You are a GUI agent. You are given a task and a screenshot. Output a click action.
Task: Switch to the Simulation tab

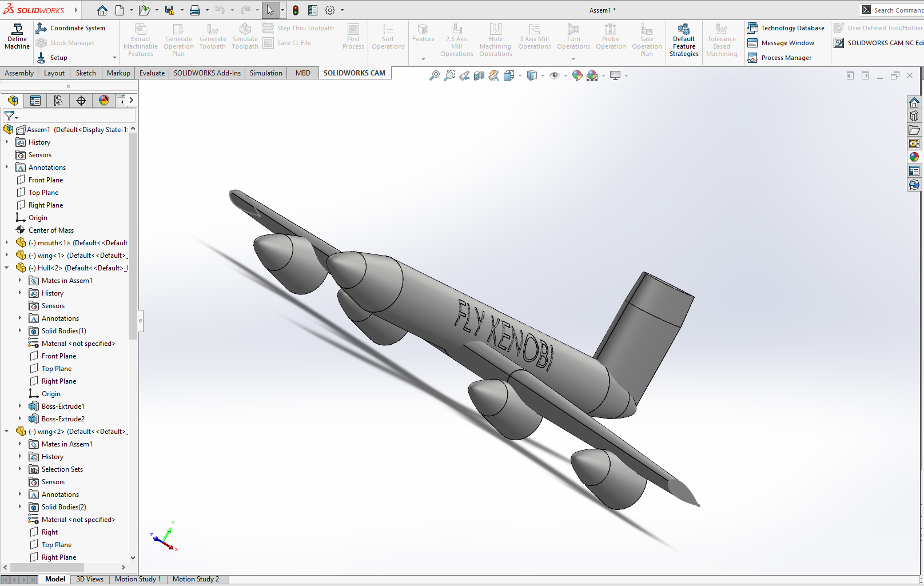coord(266,73)
